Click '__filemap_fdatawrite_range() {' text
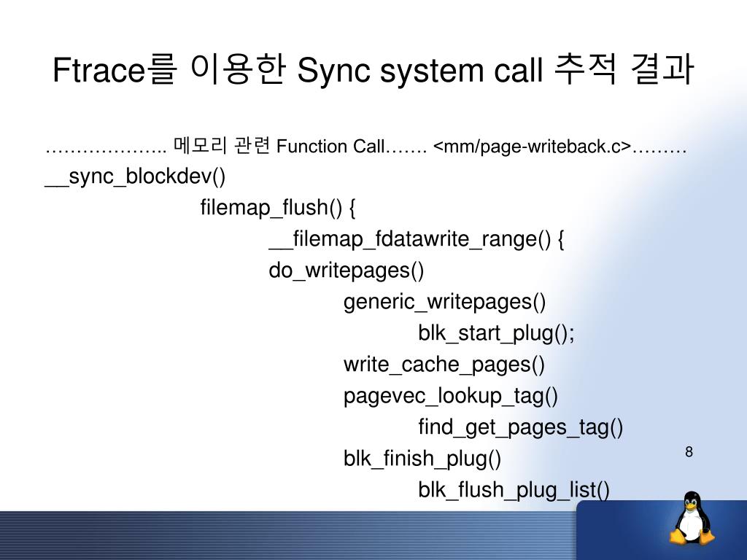 417,239
